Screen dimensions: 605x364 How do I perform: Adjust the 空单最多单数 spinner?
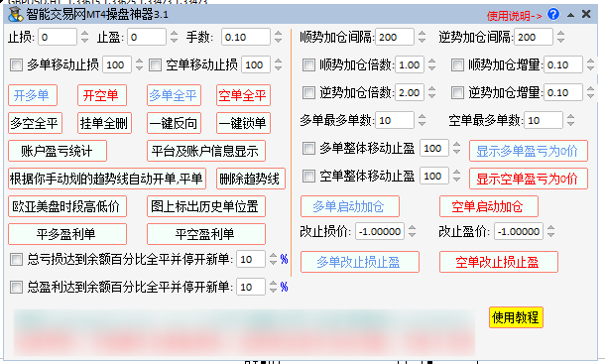pyautogui.click(x=571, y=120)
